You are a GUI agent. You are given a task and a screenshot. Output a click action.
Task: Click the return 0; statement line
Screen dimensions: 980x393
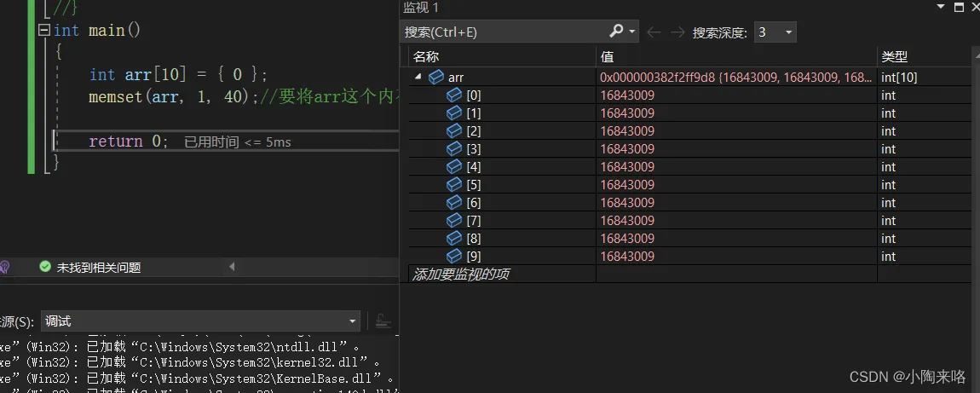tap(128, 142)
